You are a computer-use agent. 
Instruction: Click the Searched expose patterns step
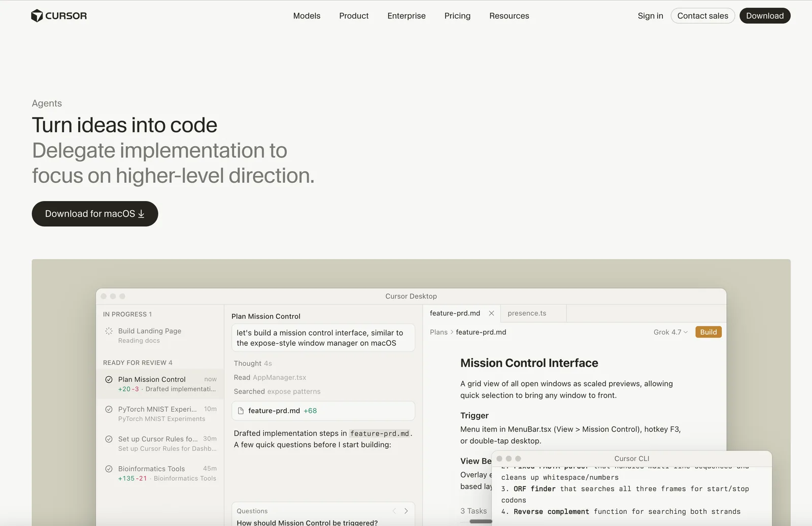[277, 391]
